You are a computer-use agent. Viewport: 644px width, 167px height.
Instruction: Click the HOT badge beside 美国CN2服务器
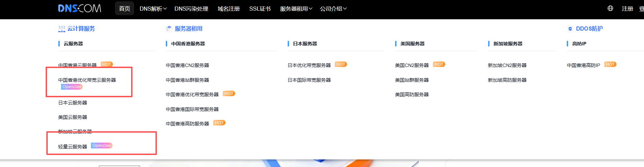pos(439,65)
